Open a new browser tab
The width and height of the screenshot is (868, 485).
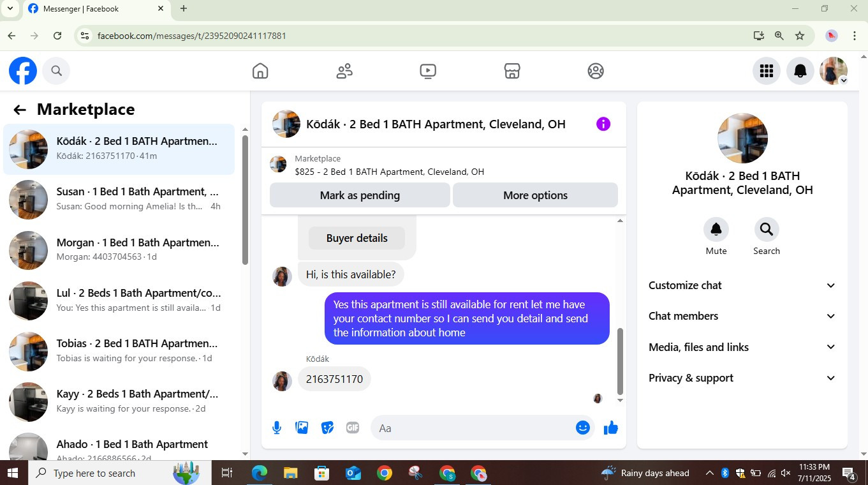[184, 9]
